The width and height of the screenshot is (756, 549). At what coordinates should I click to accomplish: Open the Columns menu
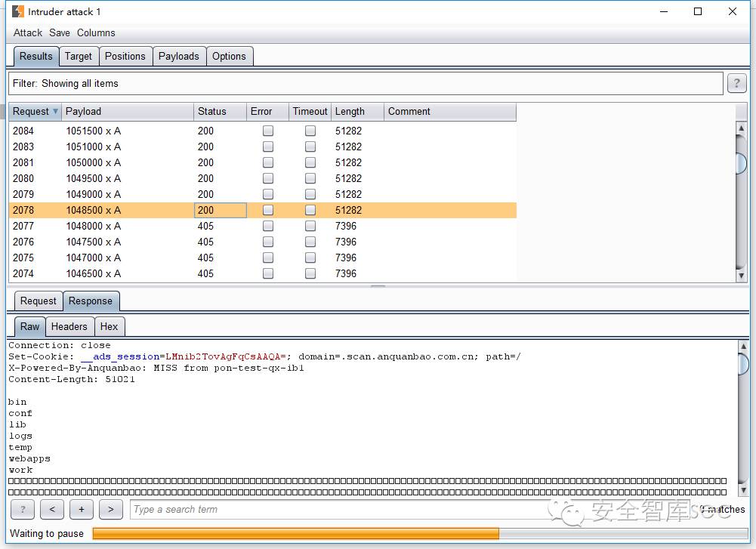click(96, 32)
